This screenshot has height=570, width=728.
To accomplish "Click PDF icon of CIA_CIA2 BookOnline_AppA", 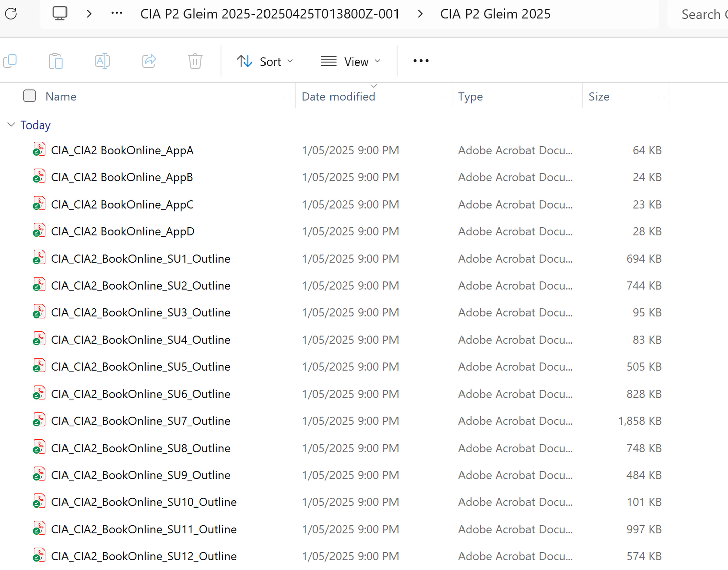I will [x=39, y=150].
